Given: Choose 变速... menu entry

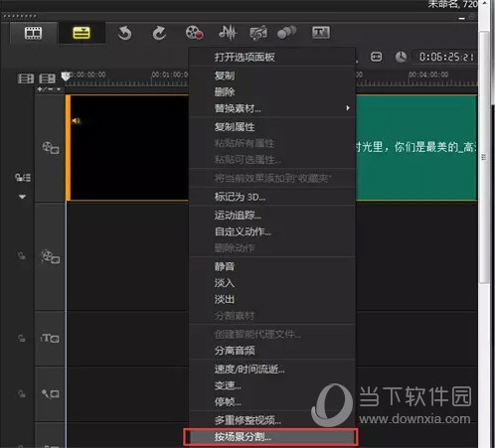Looking at the screenshot, I should 272,385.
